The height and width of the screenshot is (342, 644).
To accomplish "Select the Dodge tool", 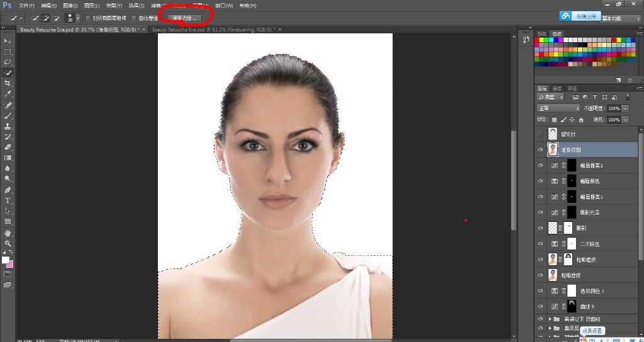I will pos(8,179).
